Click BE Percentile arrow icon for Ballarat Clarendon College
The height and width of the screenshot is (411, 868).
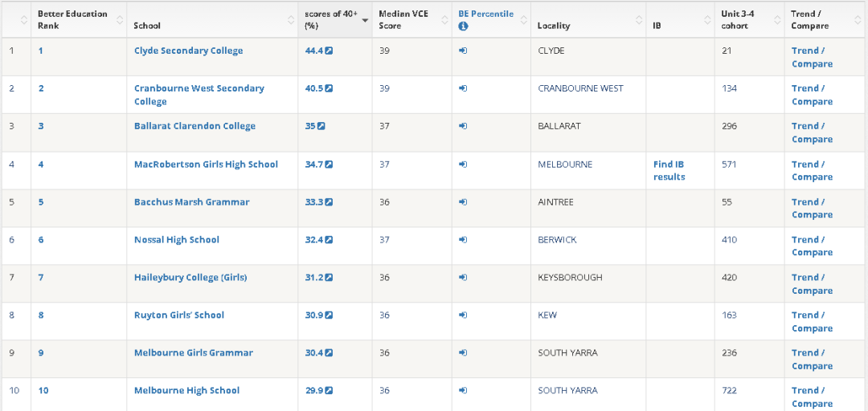(x=463, y=126)
